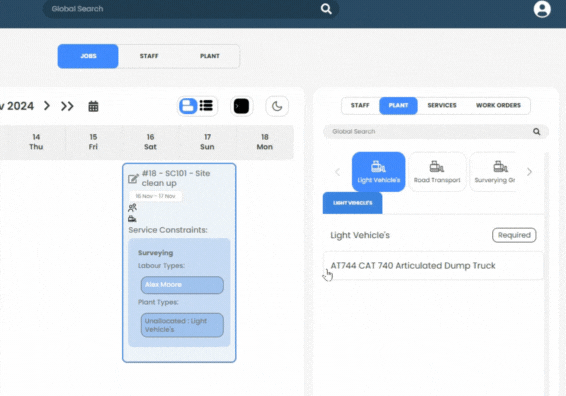Click the Surveying service constraint heading

pos(156,253)
